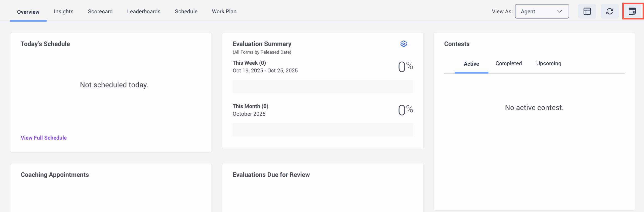Viewport: 644px width, 212px height.
Task: Show Completed contests
Action: tap(508, 63)
